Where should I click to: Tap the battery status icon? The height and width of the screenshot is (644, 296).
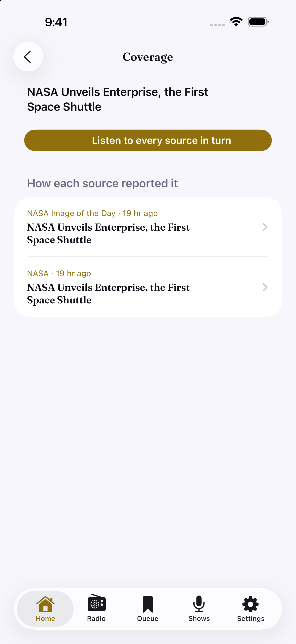pyautogui.click(x=258, y=22)
